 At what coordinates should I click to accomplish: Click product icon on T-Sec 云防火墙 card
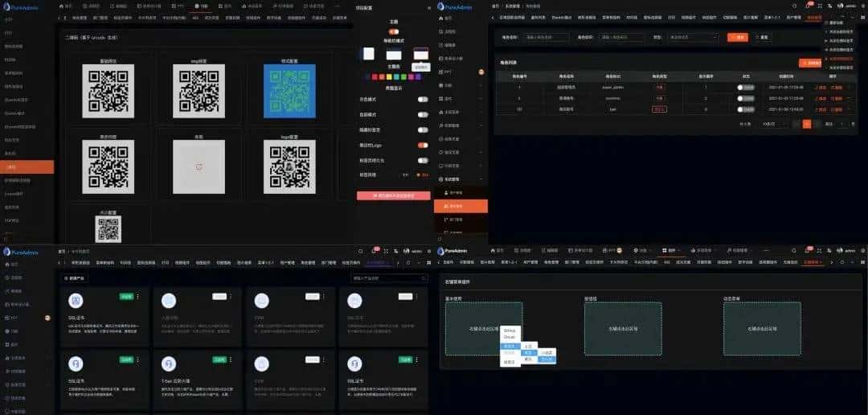[169, 364]
